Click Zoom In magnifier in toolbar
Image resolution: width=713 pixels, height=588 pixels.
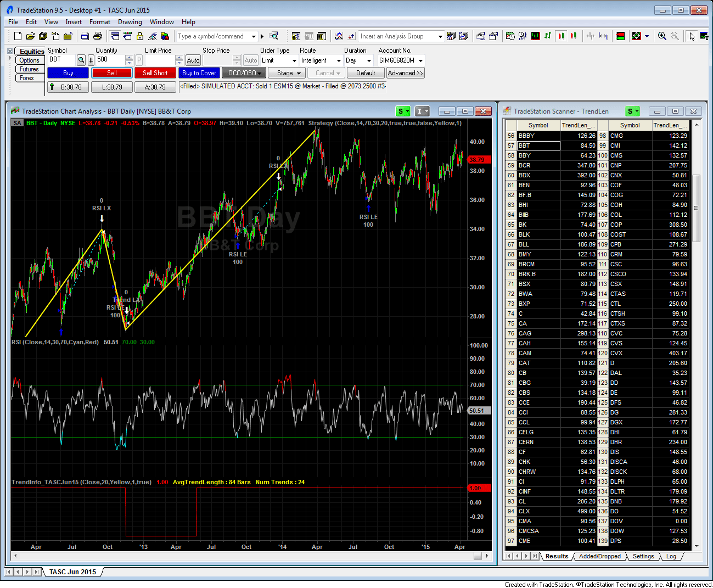[x=662, y=36]
